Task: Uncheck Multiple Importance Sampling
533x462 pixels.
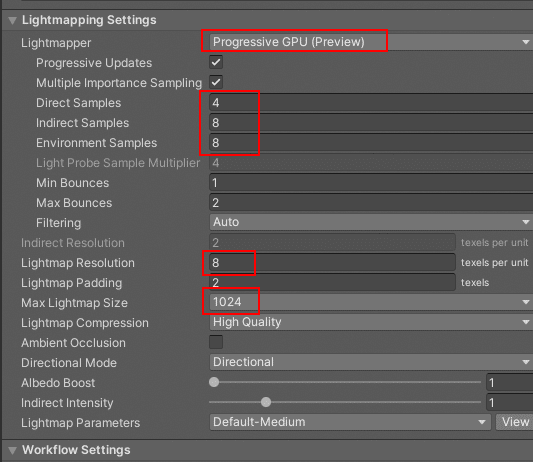Action: [x=216, y=82]
